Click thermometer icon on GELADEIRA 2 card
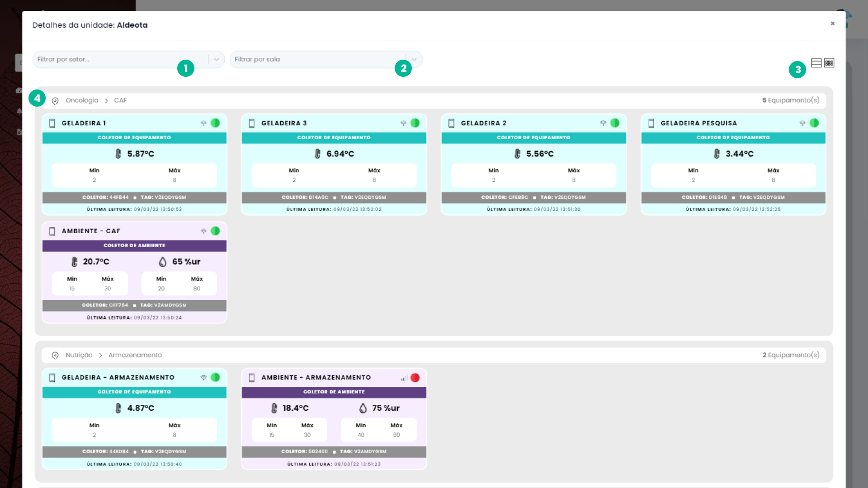This screenshot has height=488, width=868. pyautogui.click(x=518, y=154)
